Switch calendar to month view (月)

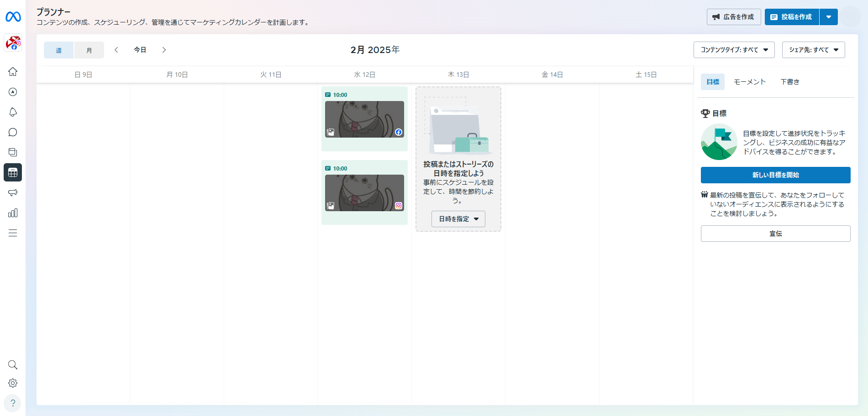click(89, 50)
